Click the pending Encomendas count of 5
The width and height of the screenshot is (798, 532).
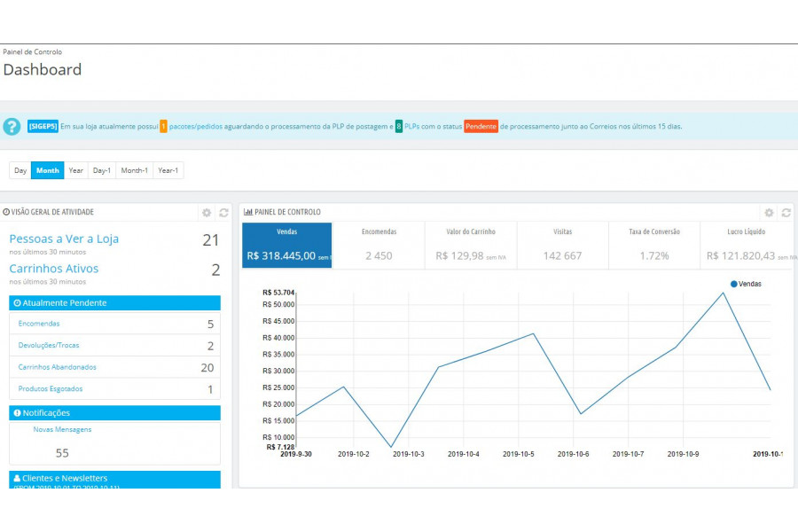pos(211,325)
